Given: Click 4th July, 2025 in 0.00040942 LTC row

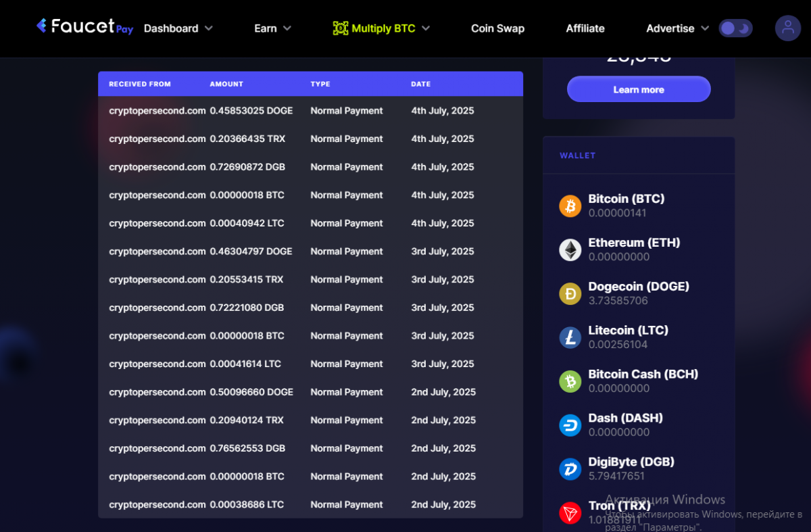Looking at the screenshot, I should click(x=443, y=223).
